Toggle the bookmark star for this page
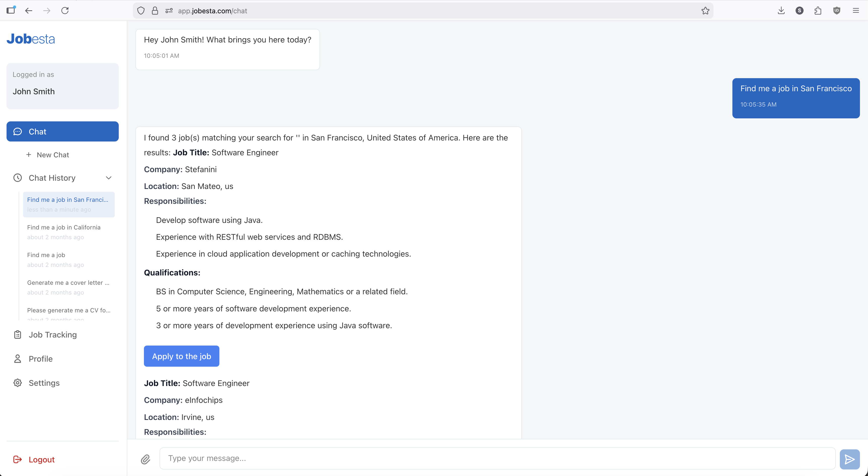The image size is (868, 476). point(705,11)
